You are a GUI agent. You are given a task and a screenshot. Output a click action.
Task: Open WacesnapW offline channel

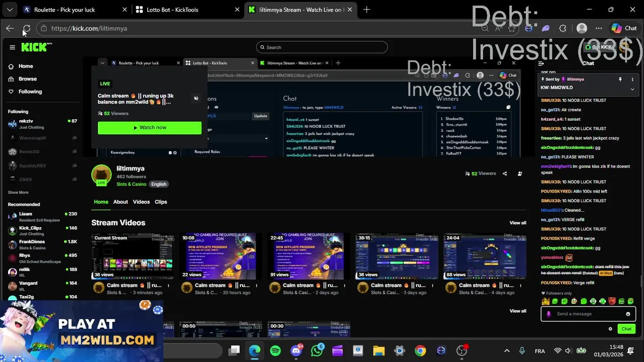(42, 138)
